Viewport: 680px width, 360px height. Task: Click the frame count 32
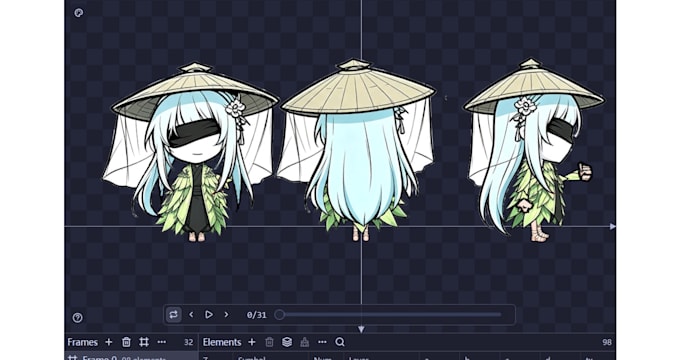(188, 342)
